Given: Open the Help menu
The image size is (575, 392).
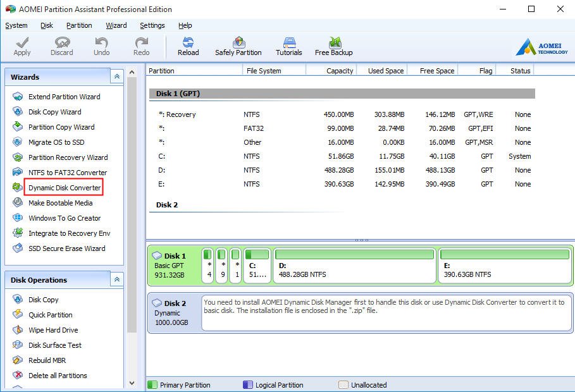Looking at the screenshot, I should click(x=185, y=25).
